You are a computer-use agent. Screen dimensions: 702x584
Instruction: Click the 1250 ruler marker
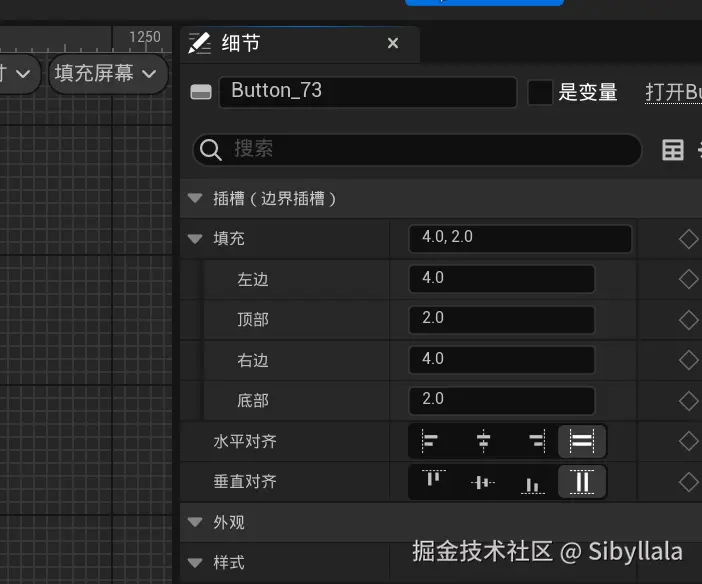click(x=145, y=37)
